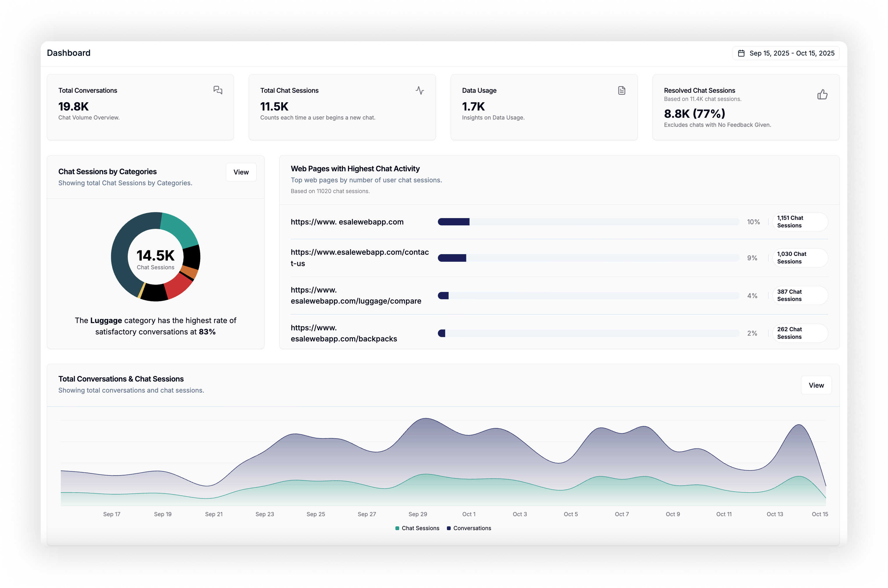Viewport: 888px width, 588px height.
Task: Click the 1,151 Chat Sessions badge
Action: (x=800, y=222)
